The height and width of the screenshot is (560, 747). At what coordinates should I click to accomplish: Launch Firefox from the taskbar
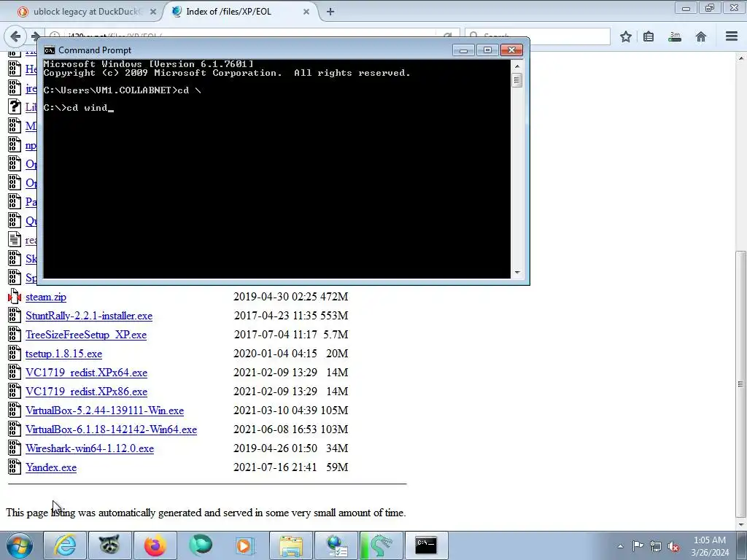tap(155, 545)
